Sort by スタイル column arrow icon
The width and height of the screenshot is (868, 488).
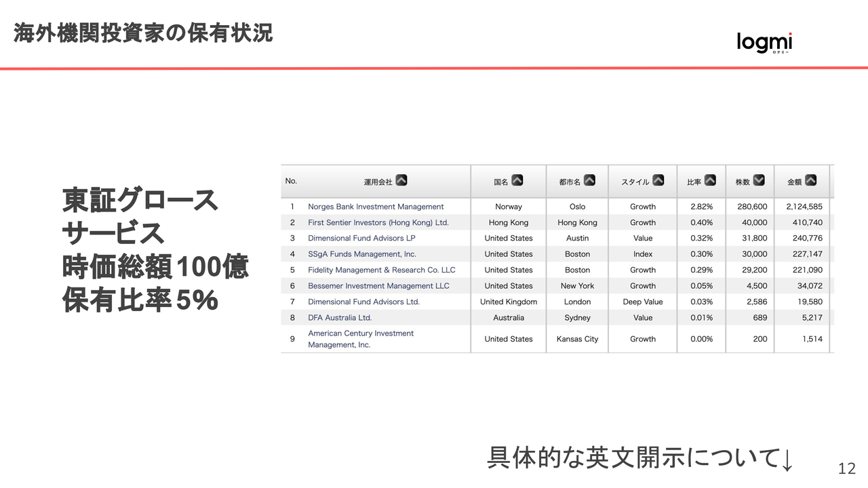click(658, 180)
